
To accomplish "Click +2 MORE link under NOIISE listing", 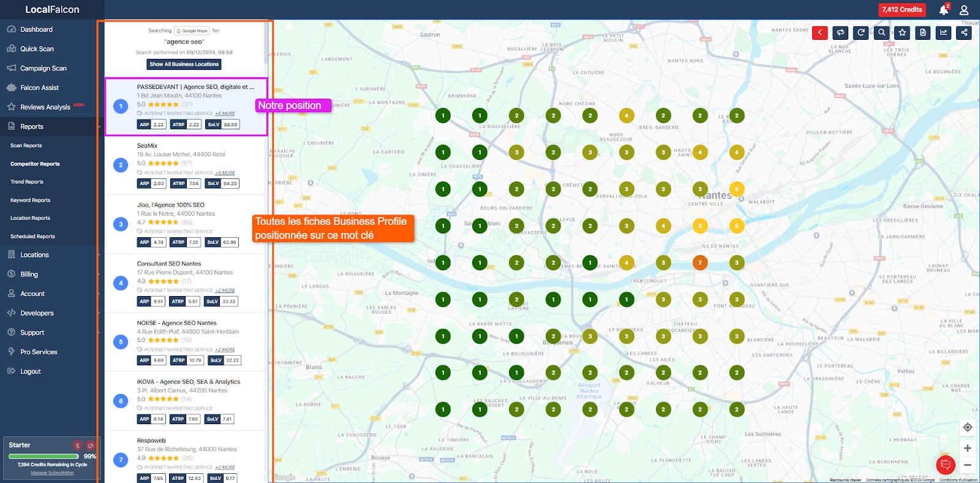I will [x=225, y=349].
